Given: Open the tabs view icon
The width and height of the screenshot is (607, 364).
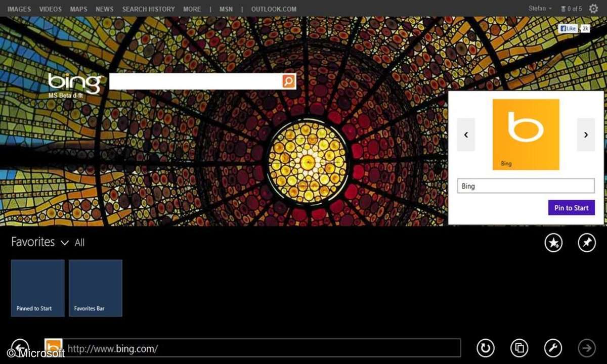Looking at the screenshot, I should pos(519,348).
